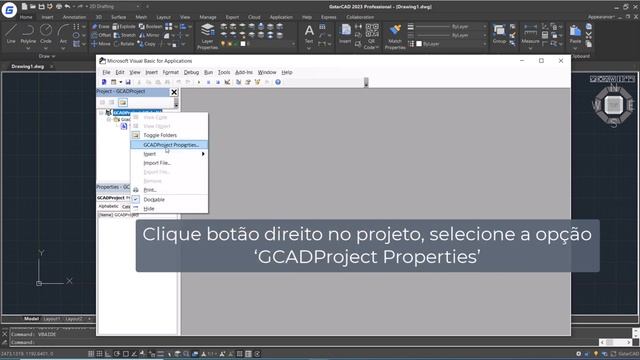Click the white layer color swatch
Viewport: 640px width, 360px height.
243,44
